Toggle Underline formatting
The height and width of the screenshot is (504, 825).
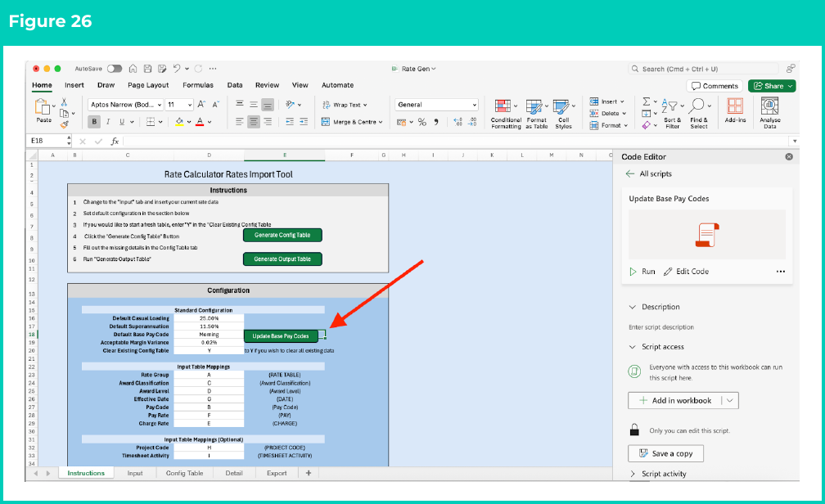pyautogui.click(x=122, y=122)
